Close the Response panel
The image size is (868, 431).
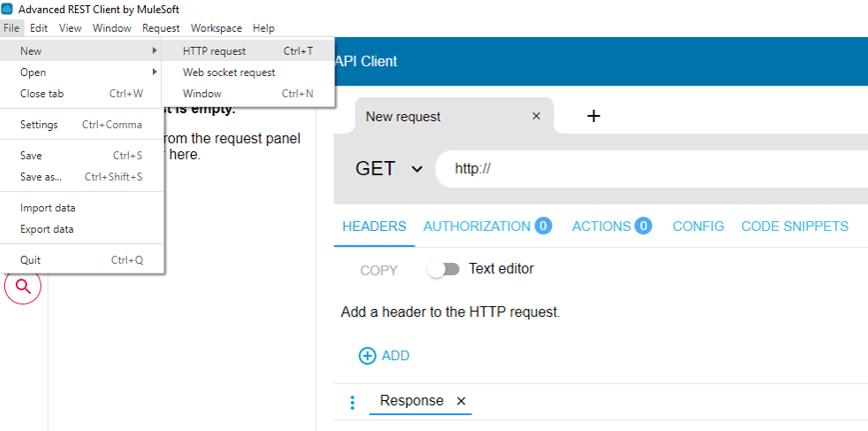tap(460, 401)
